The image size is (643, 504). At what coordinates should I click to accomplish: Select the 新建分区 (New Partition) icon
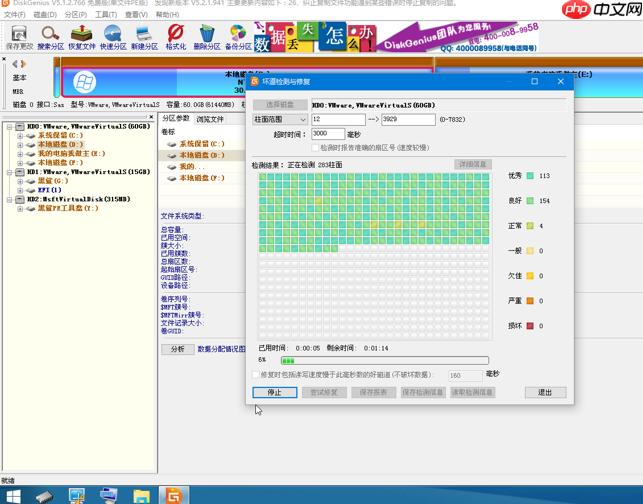[144, 37]
